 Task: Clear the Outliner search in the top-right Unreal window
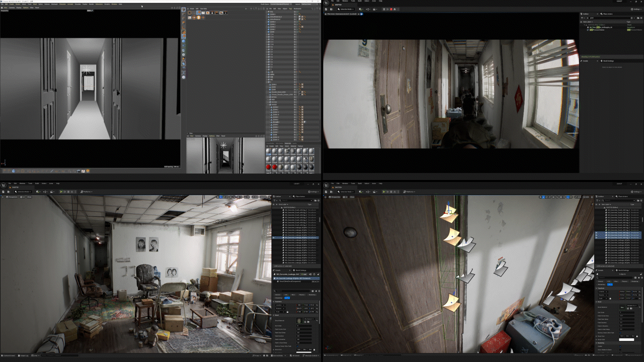tap(588, 18)
